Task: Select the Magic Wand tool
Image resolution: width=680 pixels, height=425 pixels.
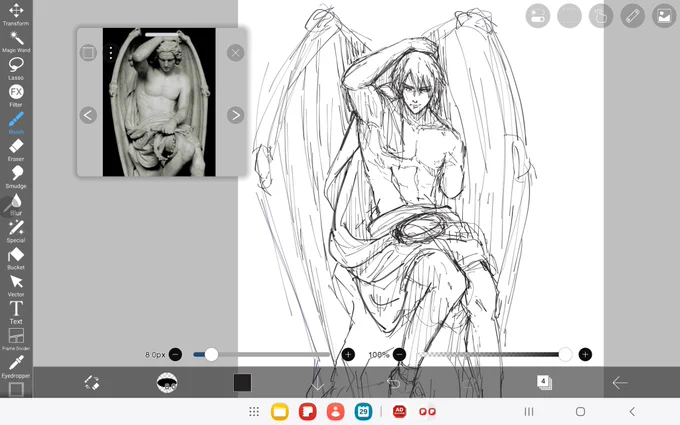Action: click(16, 42)
